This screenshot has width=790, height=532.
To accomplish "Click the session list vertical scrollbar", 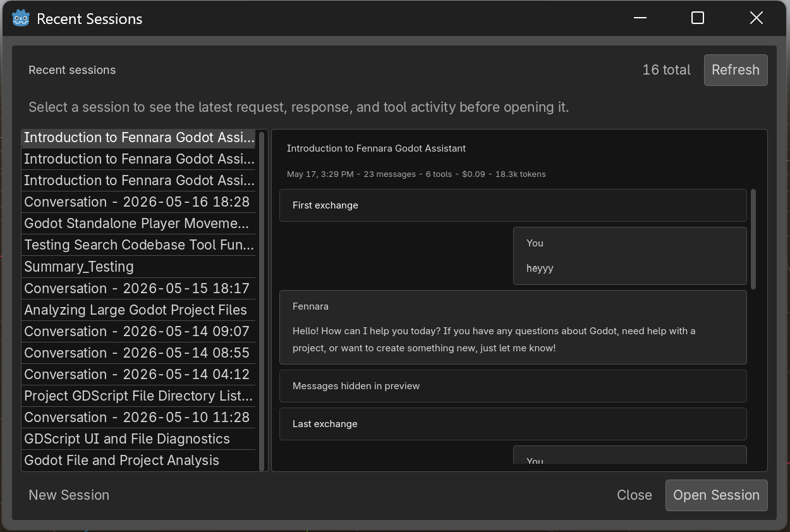I will pos(262,300).
